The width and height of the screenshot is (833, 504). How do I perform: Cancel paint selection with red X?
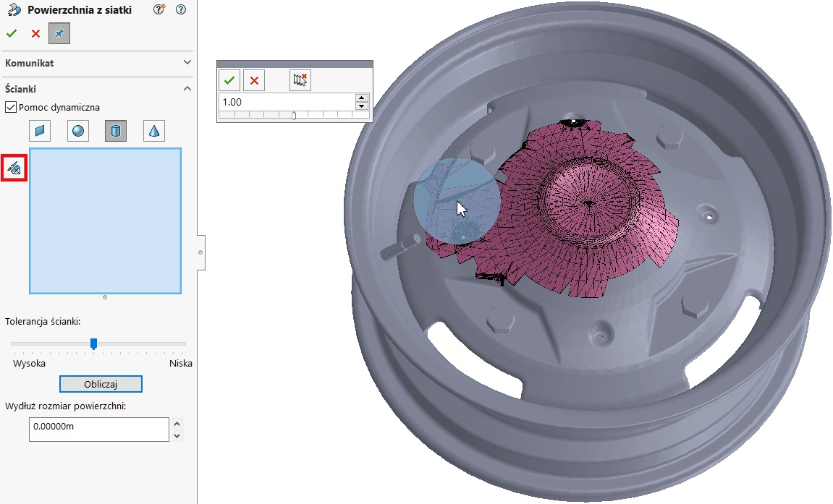pyautogui.click(x=255, y=80)
